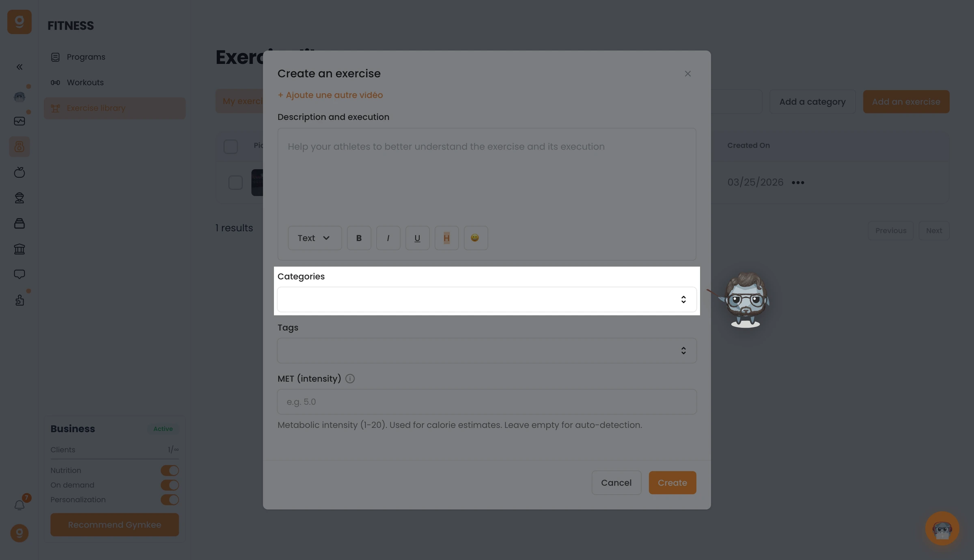974x560 pixels.
Task: Open the row options three-dots menu
Action: (x=798, y=183)
